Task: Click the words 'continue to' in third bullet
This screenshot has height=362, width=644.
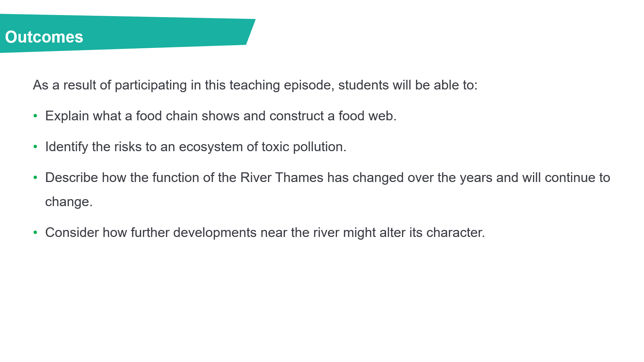Action: tap(577, 178)
